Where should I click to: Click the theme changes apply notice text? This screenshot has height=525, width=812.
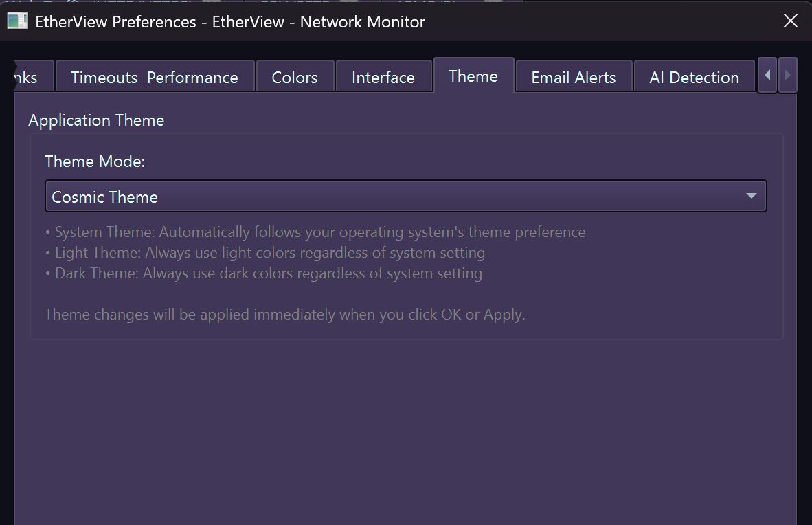(x=284, y=314)
